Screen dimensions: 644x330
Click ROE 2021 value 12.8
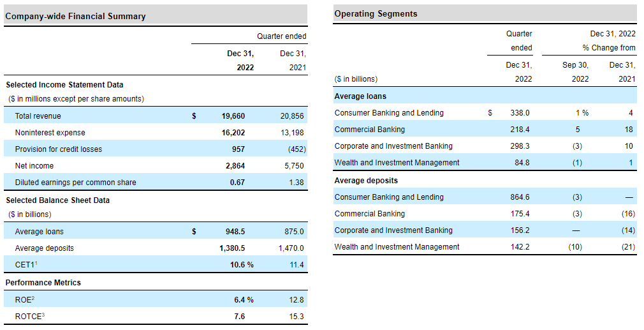point(296,300)
